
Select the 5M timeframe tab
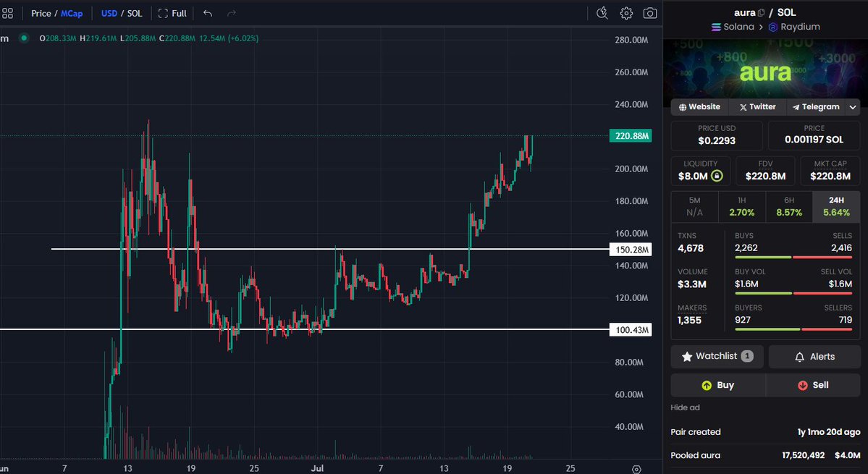tap(694, 207)
